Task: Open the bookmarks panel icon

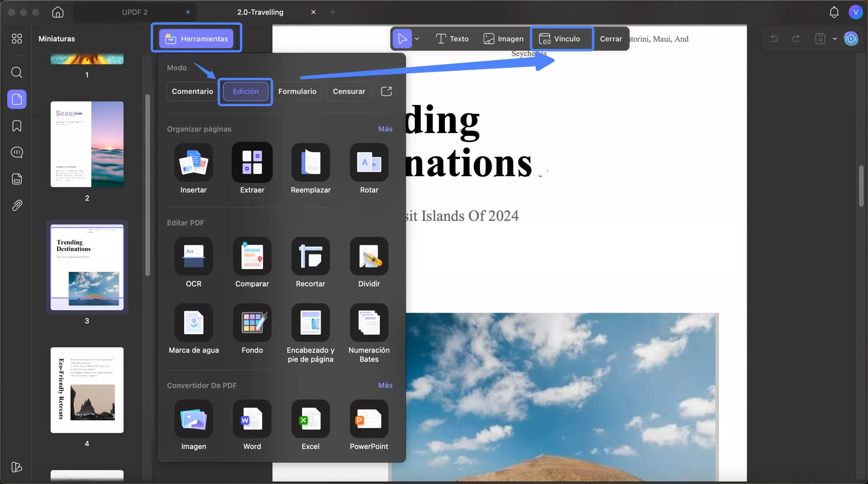Action: (17, 126)
